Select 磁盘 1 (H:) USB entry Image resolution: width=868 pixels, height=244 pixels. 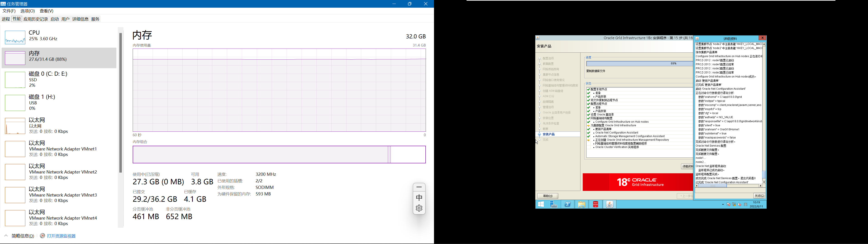(59, 102)
